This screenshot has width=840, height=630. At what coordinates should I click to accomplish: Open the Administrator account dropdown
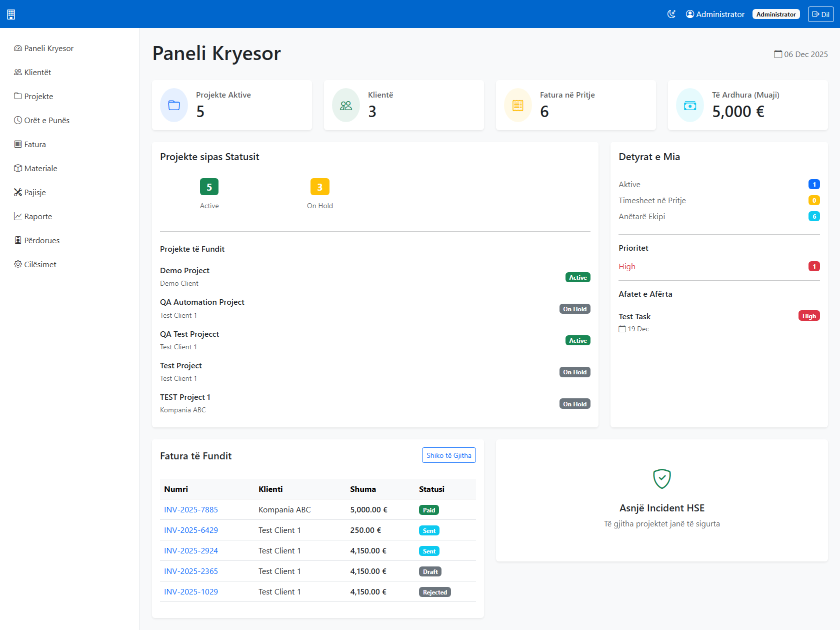(714, 14)
